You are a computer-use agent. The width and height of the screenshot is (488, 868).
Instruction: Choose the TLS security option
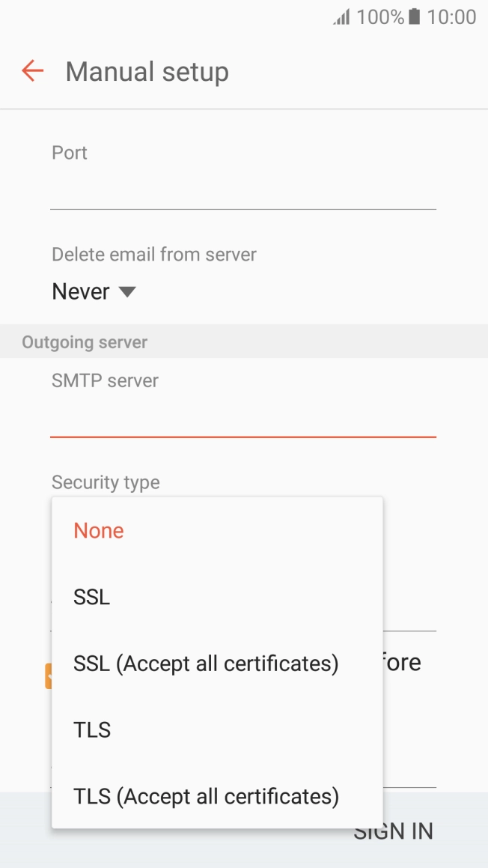92,729
